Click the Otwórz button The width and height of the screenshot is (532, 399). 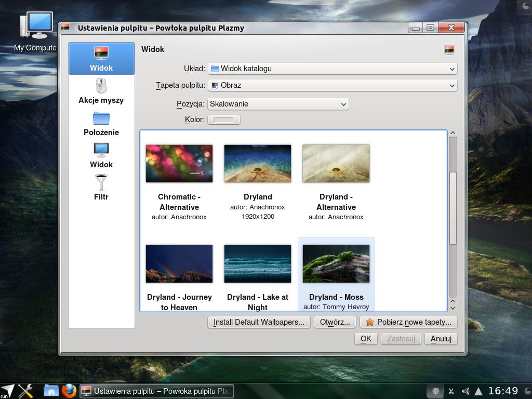point(335,322)
